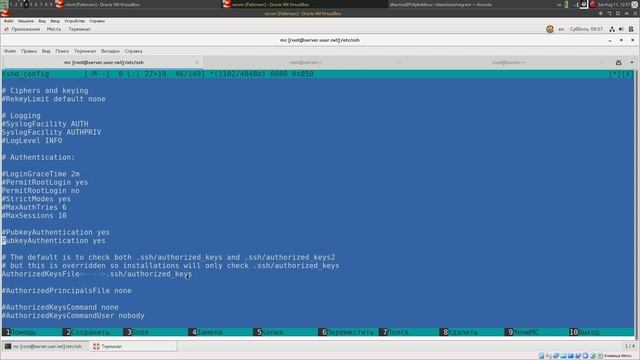Click the [X] close marker in editor header
The image size is (640, 360).
tap(627, 74)
